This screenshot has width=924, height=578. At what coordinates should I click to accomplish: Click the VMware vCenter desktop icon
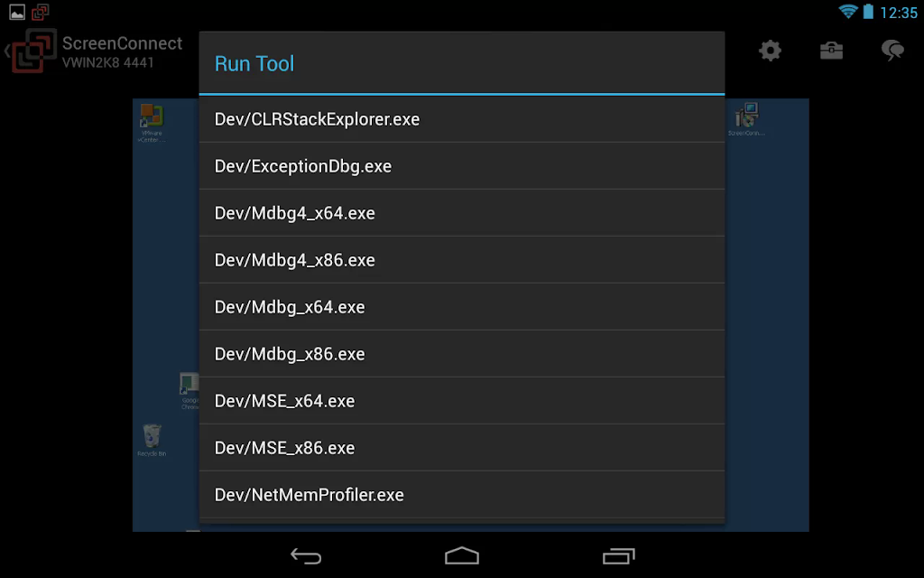(x=152, y=123)
